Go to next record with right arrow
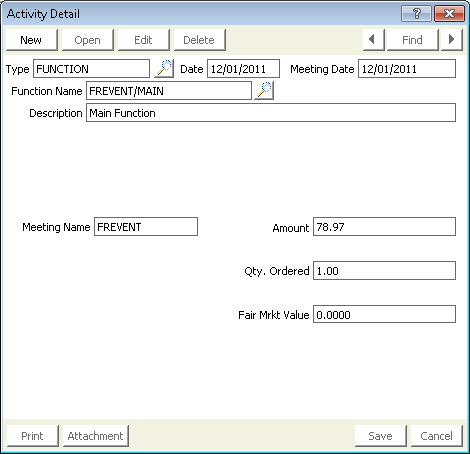The width and height of the screenshot is (470, 454). 452,40
